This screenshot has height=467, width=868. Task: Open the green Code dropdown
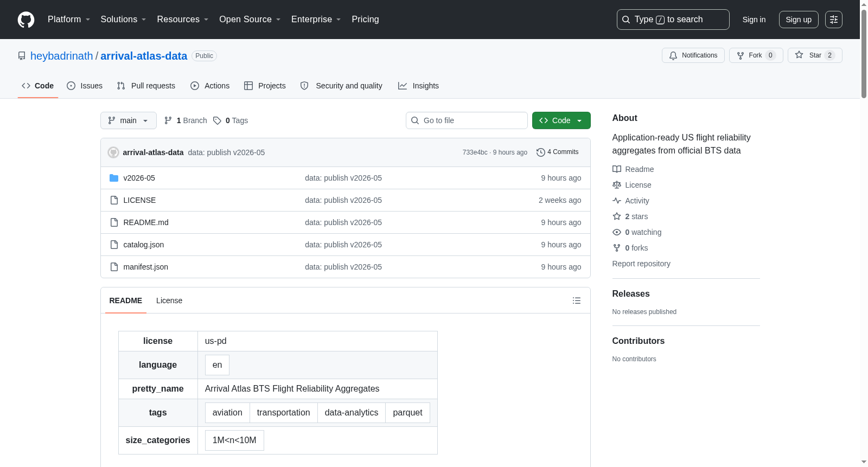pyautogui.click(x=561, y=120)
